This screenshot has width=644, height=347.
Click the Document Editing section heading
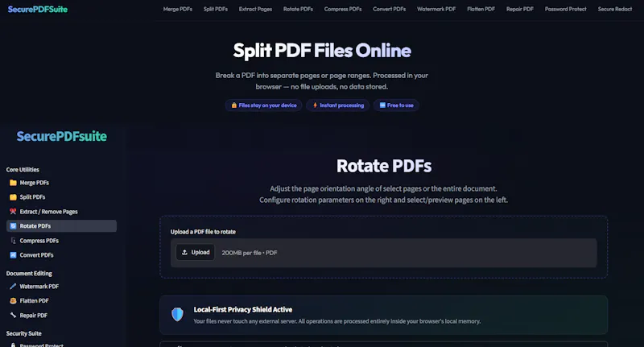[29, 274]
